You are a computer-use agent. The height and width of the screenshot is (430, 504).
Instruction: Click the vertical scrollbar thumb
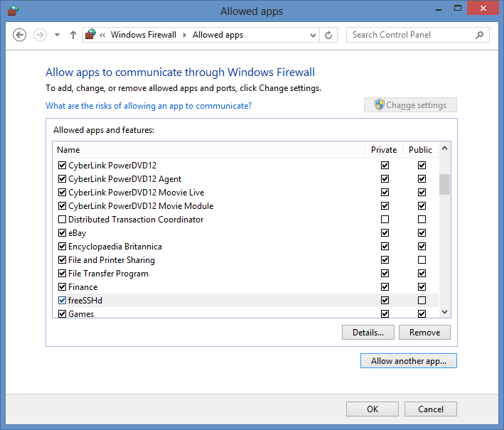tap(444, 184)
